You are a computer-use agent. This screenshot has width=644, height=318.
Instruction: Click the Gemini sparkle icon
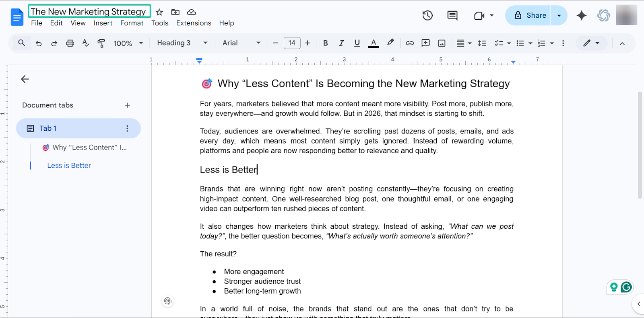pos(581,16)
